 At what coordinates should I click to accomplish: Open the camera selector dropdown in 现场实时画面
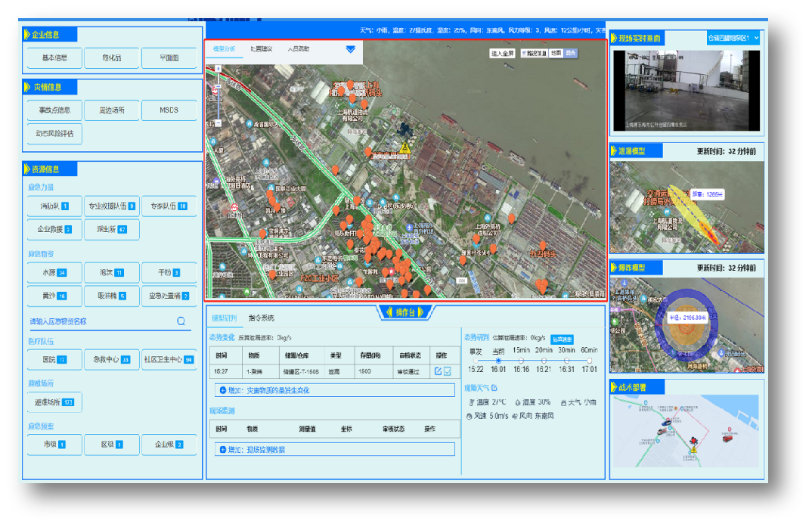(x=733, y=37)
